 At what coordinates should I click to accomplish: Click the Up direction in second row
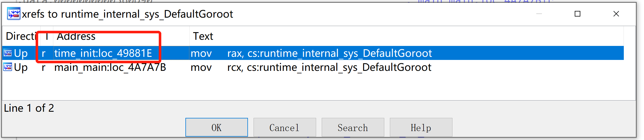[21, 67]
